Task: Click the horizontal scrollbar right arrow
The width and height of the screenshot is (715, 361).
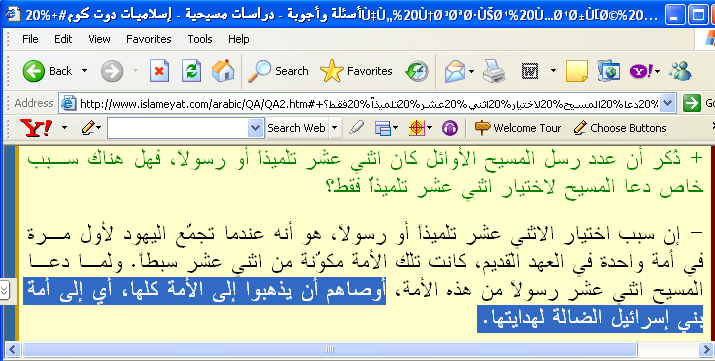Action: click(705, 350)
